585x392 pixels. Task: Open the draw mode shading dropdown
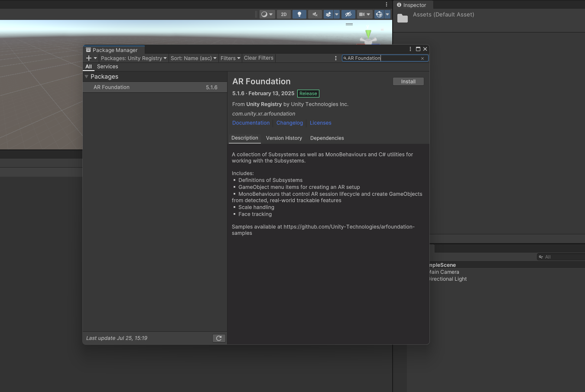pos(266,14)
